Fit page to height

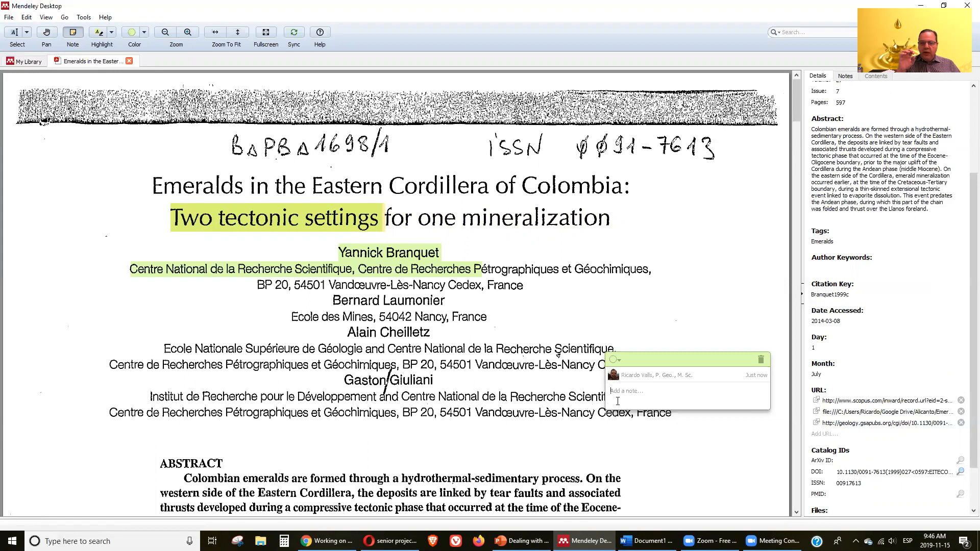click(x=237, y=32)
